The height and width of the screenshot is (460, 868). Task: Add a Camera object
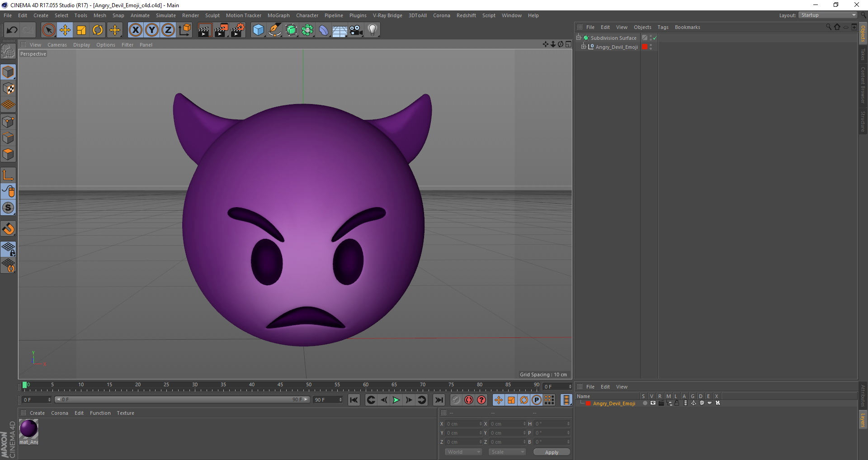[x=356, y=30]
